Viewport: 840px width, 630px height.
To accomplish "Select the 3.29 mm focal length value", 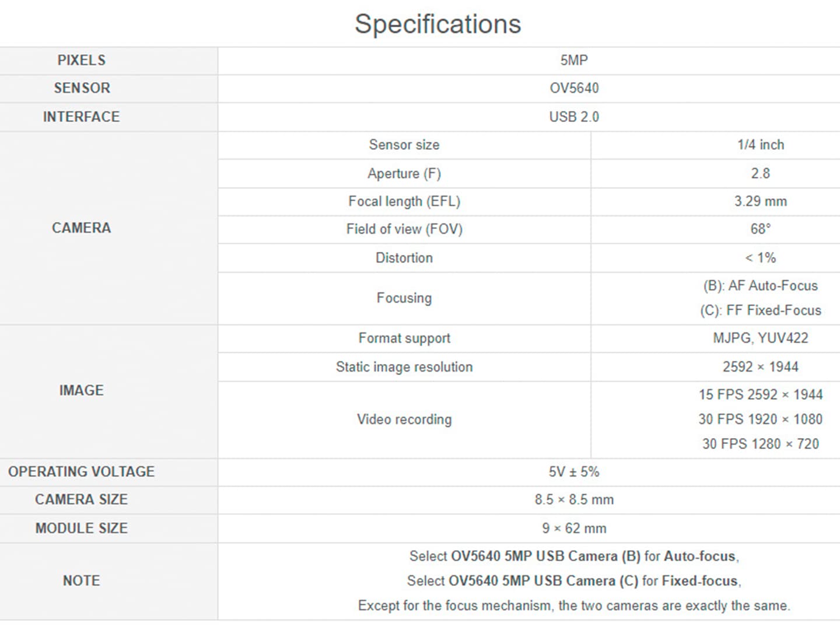I will (761, 201).
